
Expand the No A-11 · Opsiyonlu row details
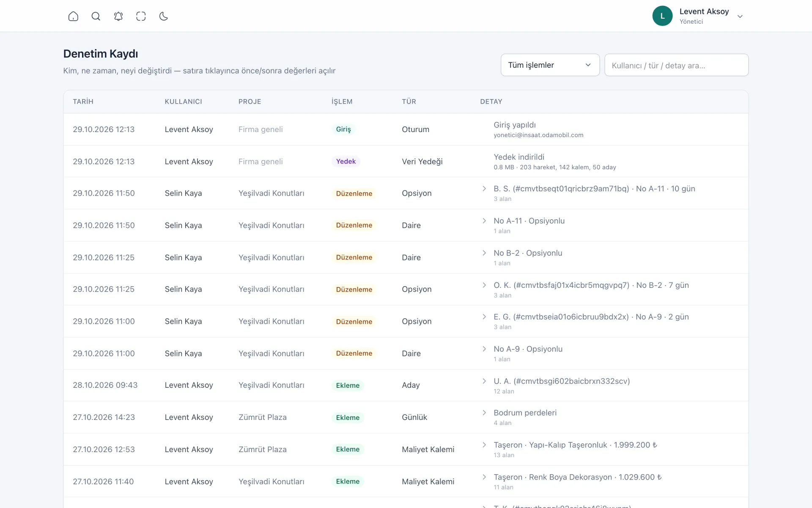coord(484,221)
